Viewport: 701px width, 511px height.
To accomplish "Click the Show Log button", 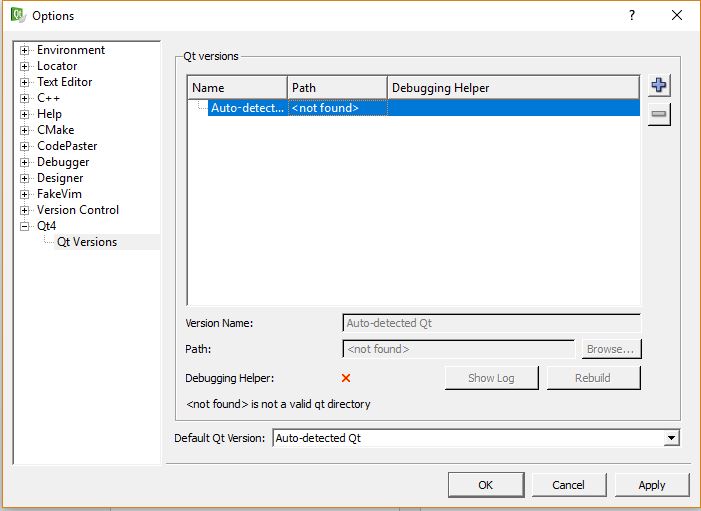I will (x=491, y=378).
